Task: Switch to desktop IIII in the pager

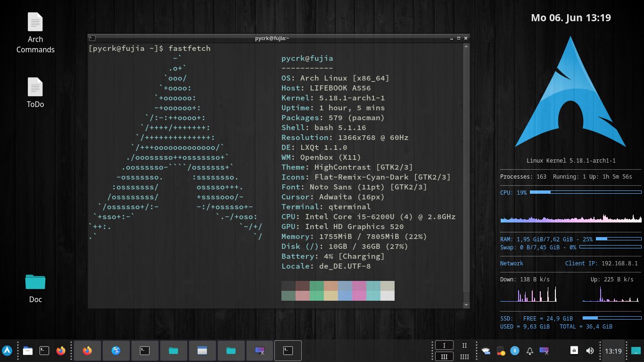Action: [x=464, y=357]
